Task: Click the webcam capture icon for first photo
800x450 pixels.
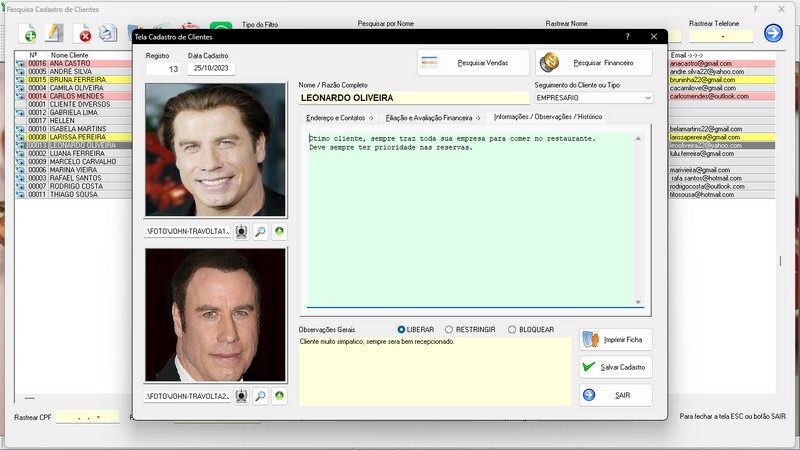Action: click(241, 231)
